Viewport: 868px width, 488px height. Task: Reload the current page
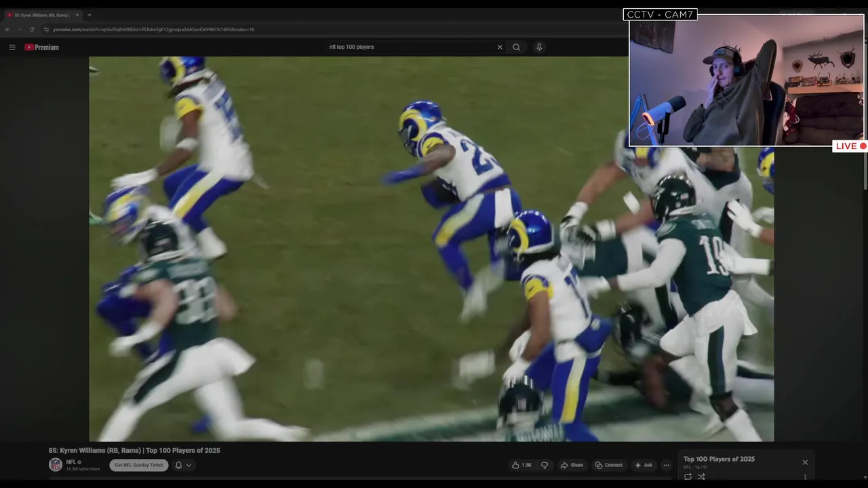tap(32, 30)
